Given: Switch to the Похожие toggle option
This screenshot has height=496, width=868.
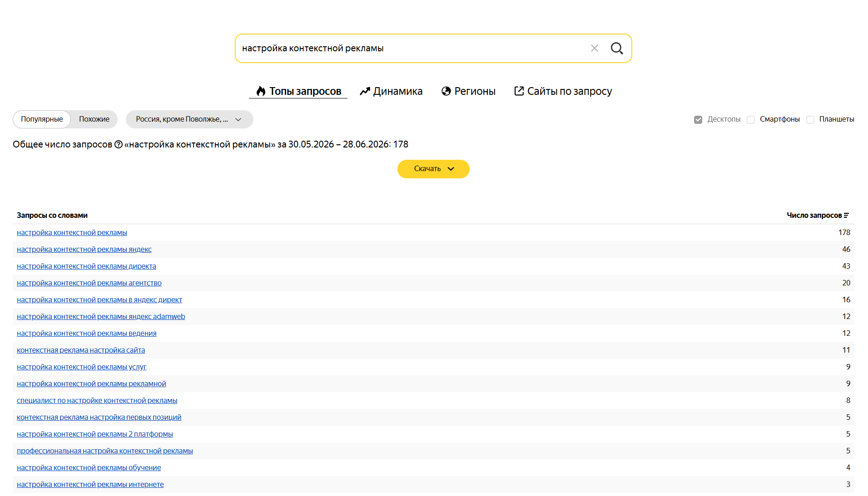Looking at the screenshot, I should coord(94,119).
